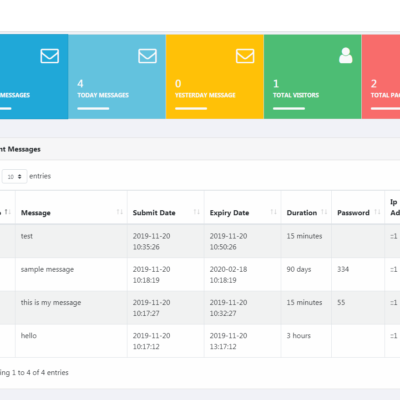Click envelope icon on dark blue Messages card

point(50,56)
